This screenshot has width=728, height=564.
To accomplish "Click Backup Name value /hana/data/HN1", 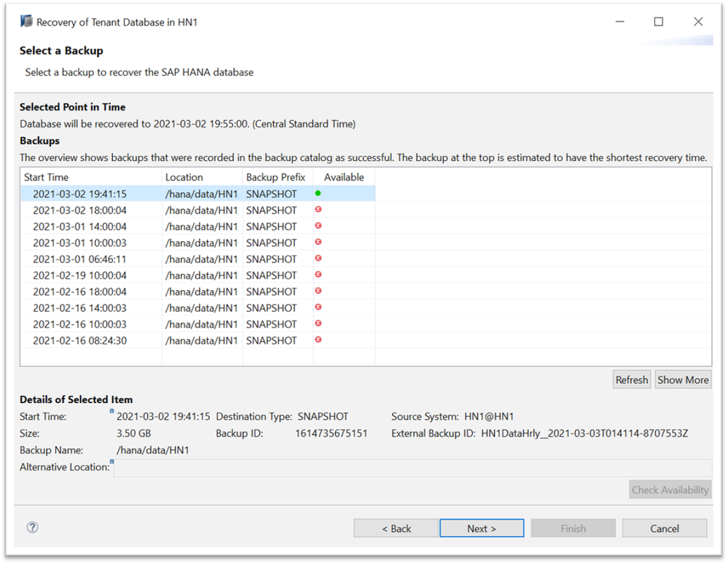I will point(153,450).
